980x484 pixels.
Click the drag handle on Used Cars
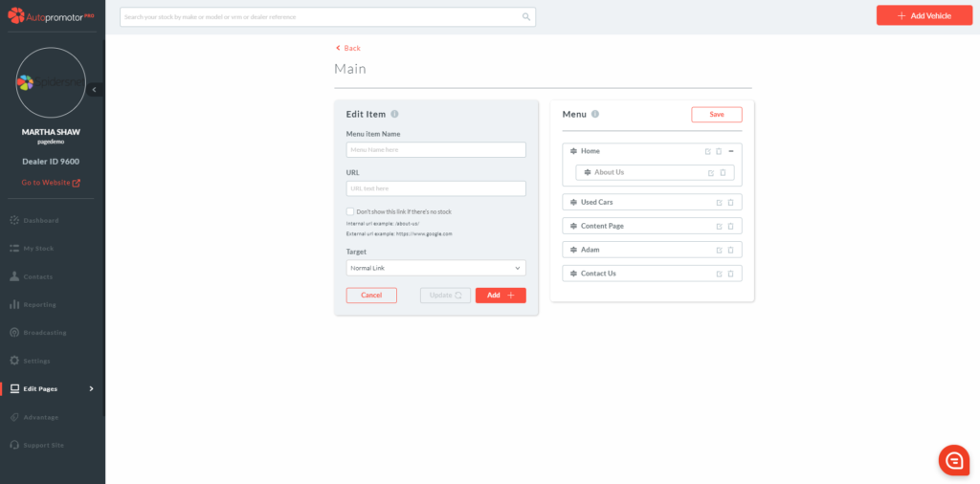click(x=572, y=202)
